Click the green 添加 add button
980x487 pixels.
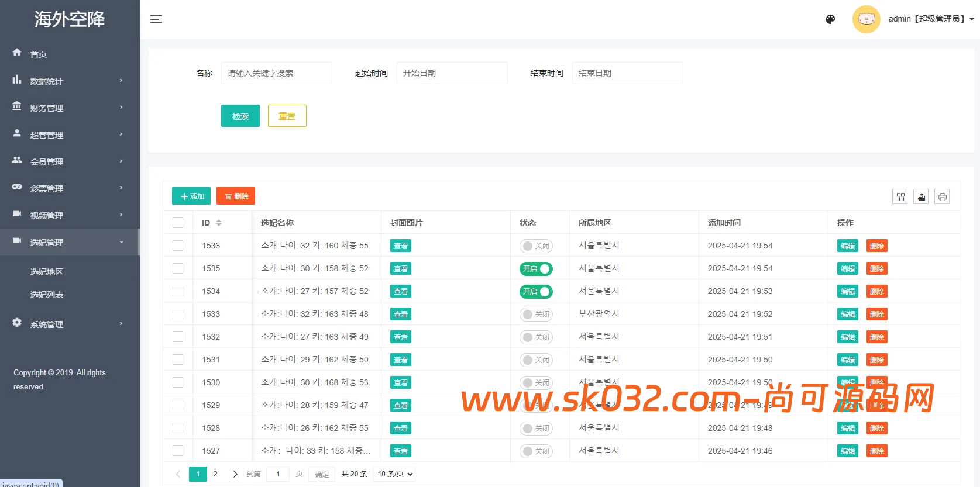click(x=191, y=196)
